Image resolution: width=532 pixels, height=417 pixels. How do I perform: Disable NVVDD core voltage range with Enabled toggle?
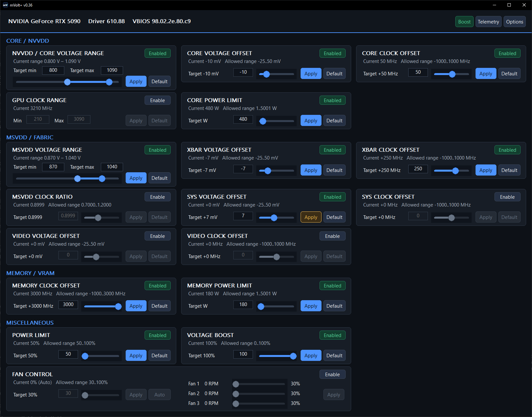tap(157, 54)
